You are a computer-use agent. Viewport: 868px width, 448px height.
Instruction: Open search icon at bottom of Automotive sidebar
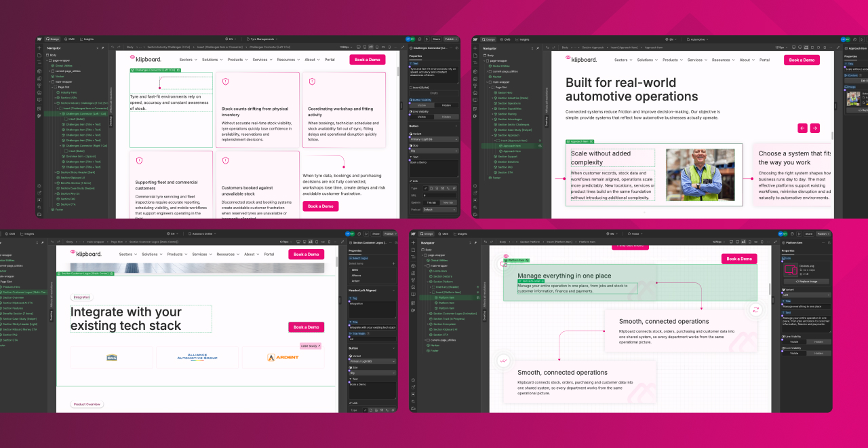pyautogui.click(x=476, y=207)
